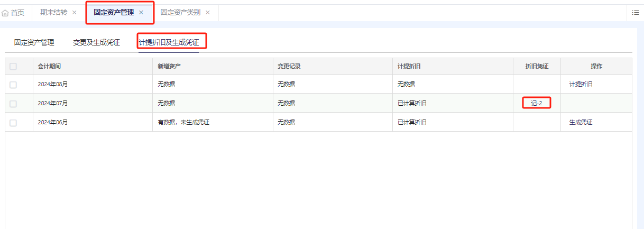
Task: Close the 固定资产管理 top tab
Action: tap(141, 12)
